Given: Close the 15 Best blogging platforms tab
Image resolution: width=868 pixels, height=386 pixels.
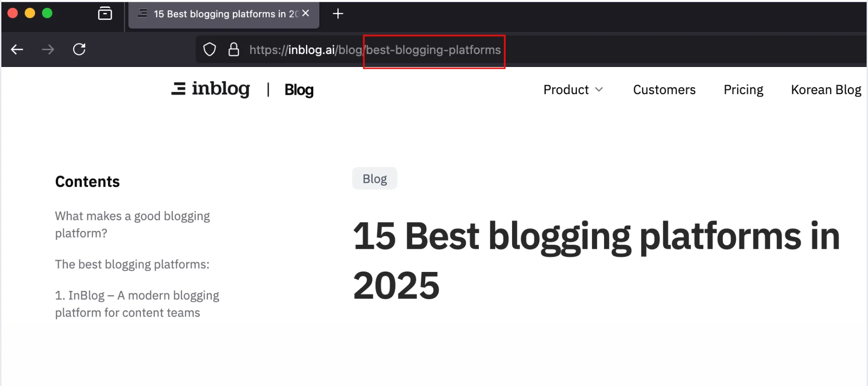Looking at the screenshot, I should [306, 14].
